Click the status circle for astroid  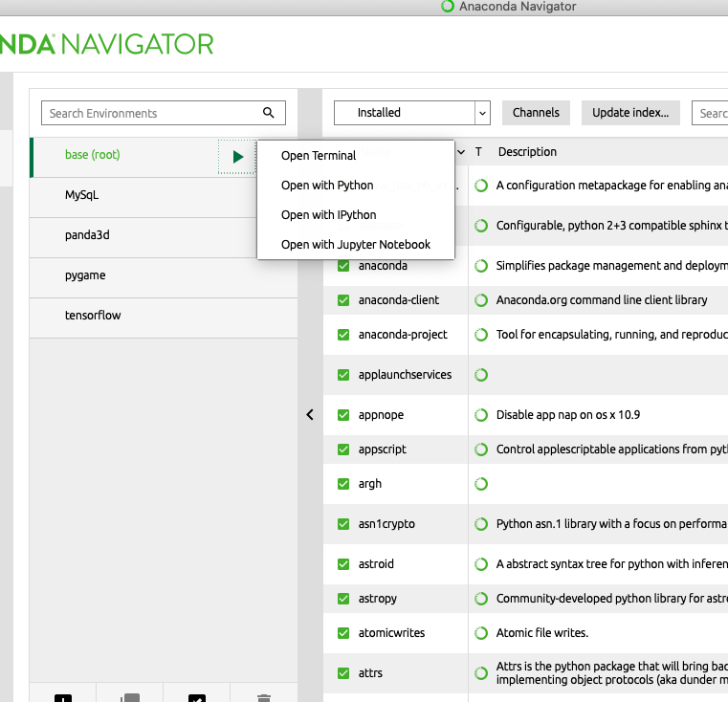(x=481, y=564)
